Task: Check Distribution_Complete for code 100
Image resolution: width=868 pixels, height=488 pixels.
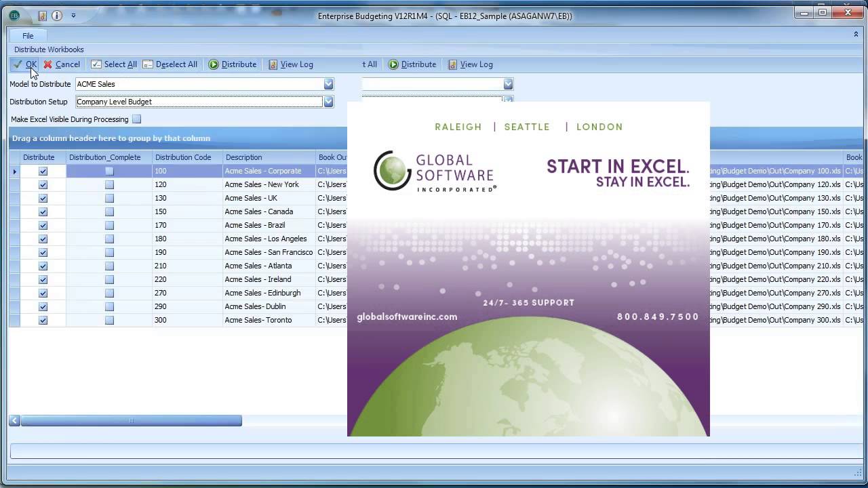Action: pos(109,171)
